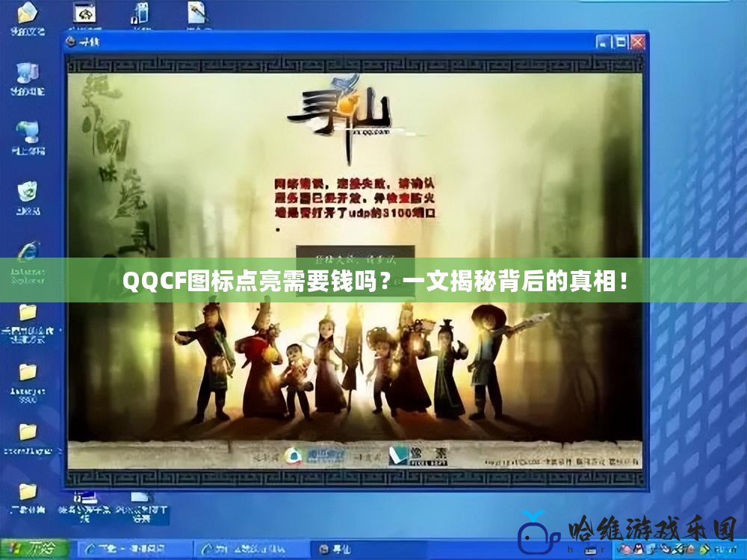Click the game window title bar icon
Image resolution: width=747 pixels, height=560 pixels.
(x=71, y=42)
